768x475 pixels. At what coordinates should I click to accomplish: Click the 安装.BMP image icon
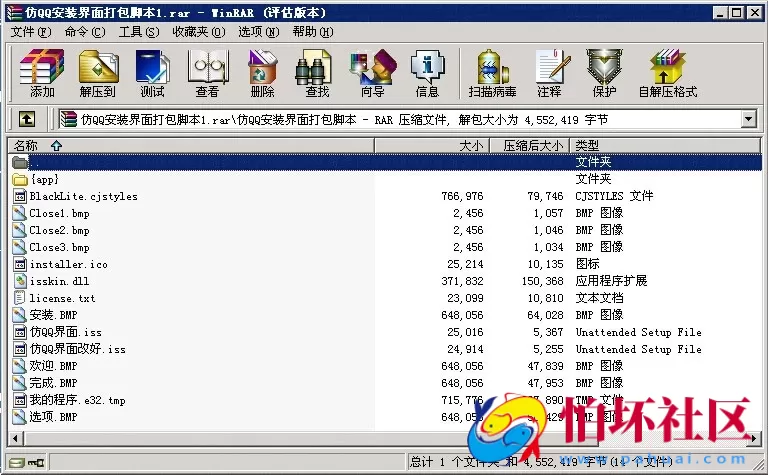click(x=20, y=315)
